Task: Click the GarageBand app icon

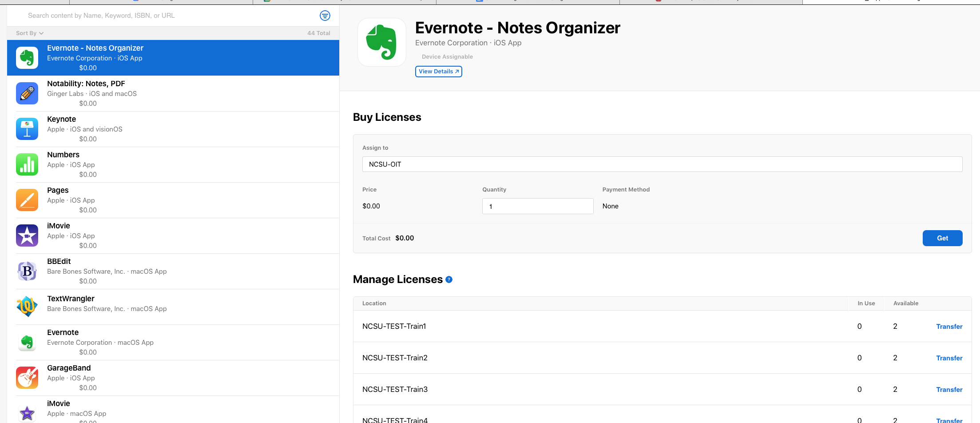Action: 27,378
